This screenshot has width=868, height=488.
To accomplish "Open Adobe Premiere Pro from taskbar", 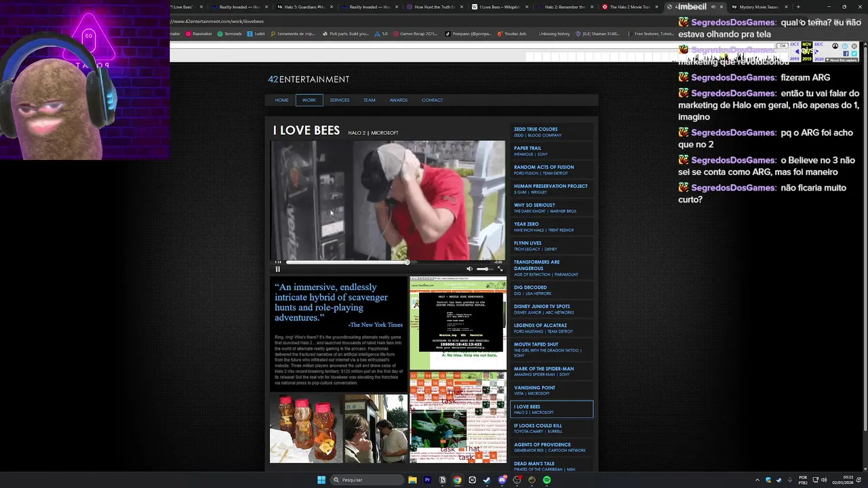I will (x=427, y=480).
